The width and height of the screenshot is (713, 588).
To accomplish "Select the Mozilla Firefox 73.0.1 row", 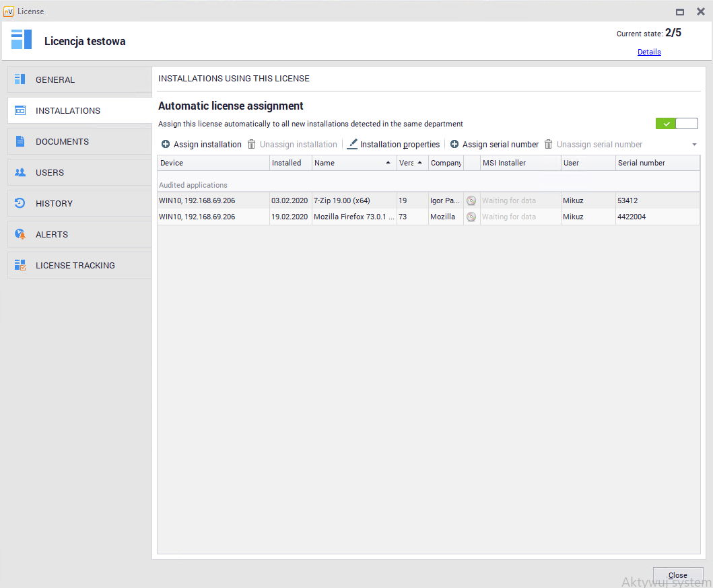I will 353,217.
